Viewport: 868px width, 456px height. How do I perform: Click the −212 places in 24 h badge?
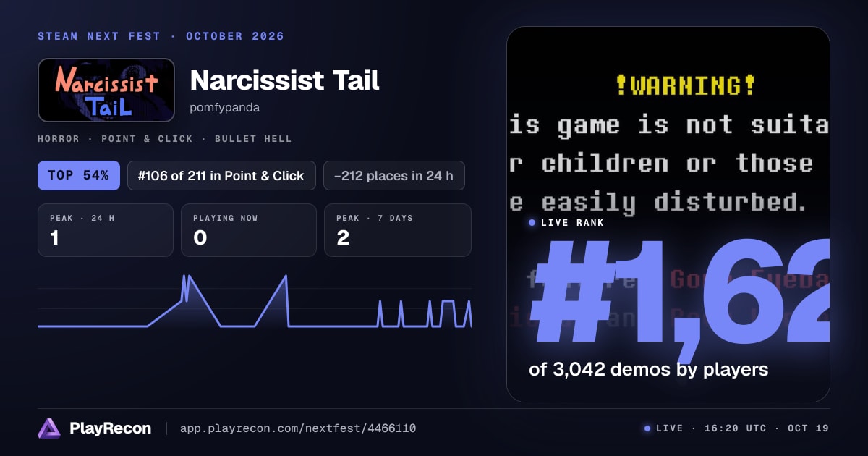tap(394, 175)
